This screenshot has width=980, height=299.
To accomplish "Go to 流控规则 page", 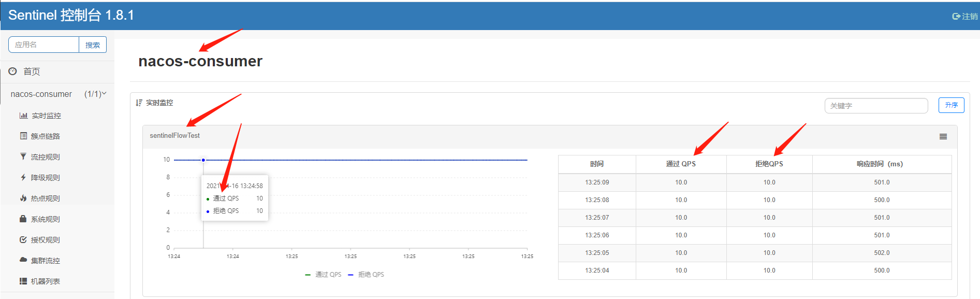I will pyautogui.click(x=46, y=157).
